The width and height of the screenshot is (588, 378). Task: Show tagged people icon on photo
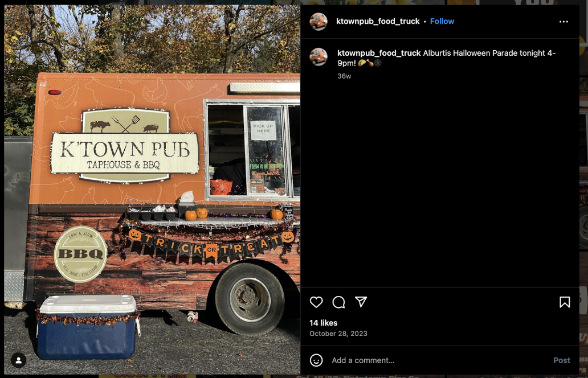coord(18,360)
